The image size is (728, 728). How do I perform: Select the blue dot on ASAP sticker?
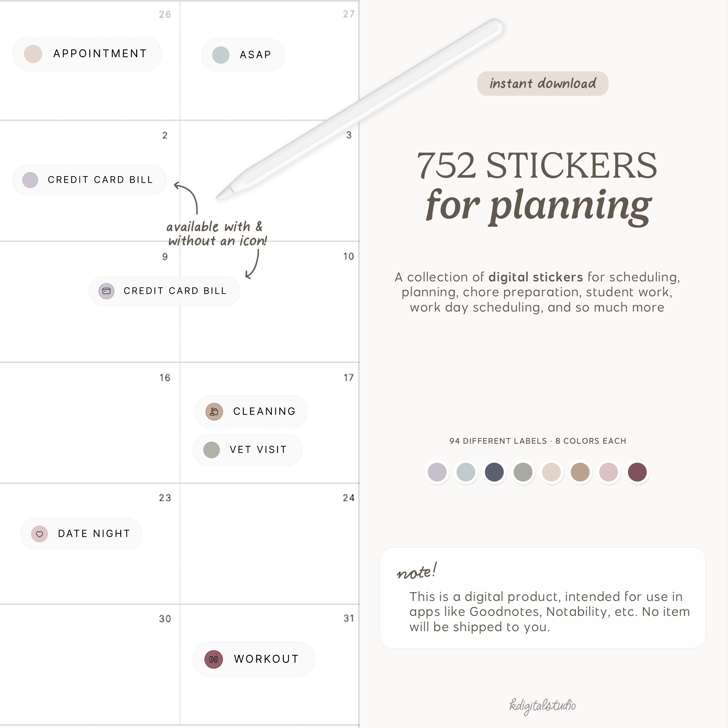221,55
